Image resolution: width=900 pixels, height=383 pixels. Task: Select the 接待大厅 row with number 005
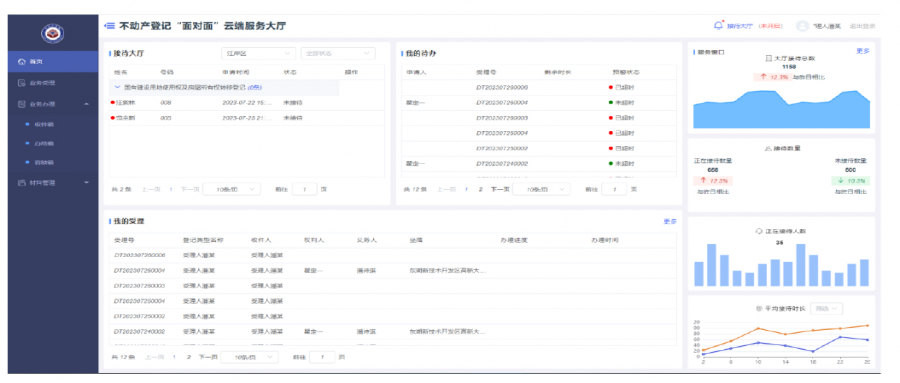coord(246,118)
